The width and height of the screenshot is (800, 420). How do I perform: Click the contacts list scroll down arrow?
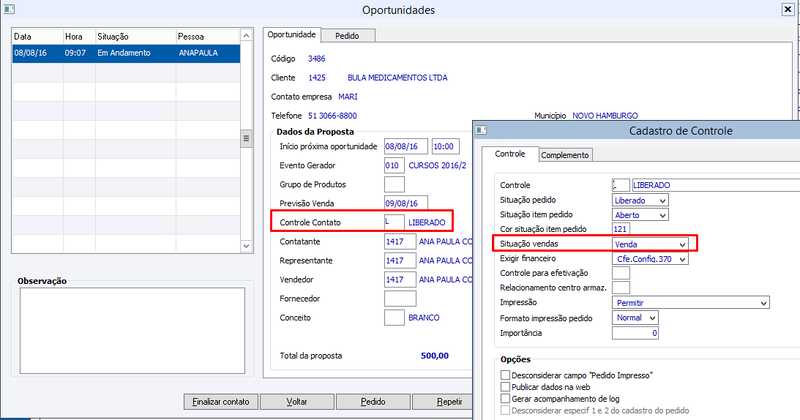pos(246,246)
